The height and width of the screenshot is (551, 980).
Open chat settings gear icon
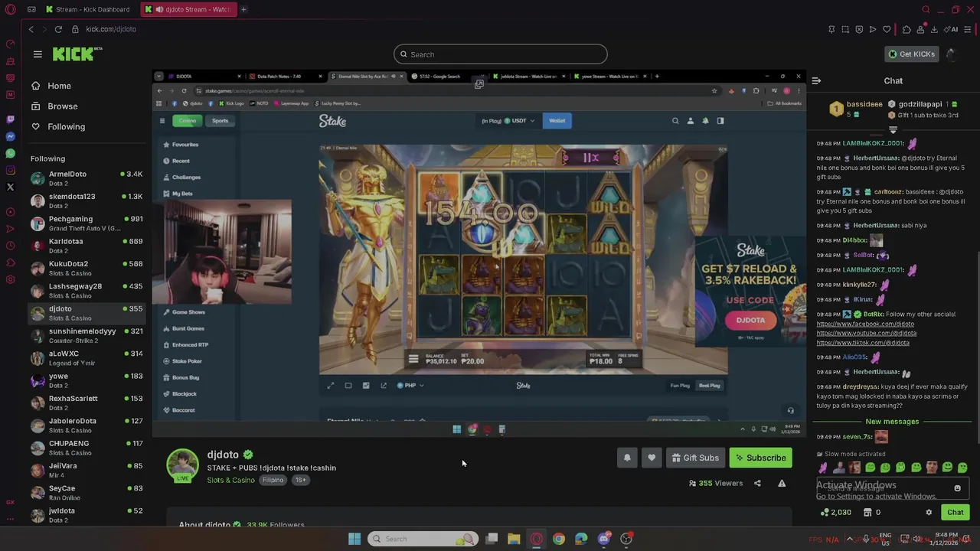929,513
